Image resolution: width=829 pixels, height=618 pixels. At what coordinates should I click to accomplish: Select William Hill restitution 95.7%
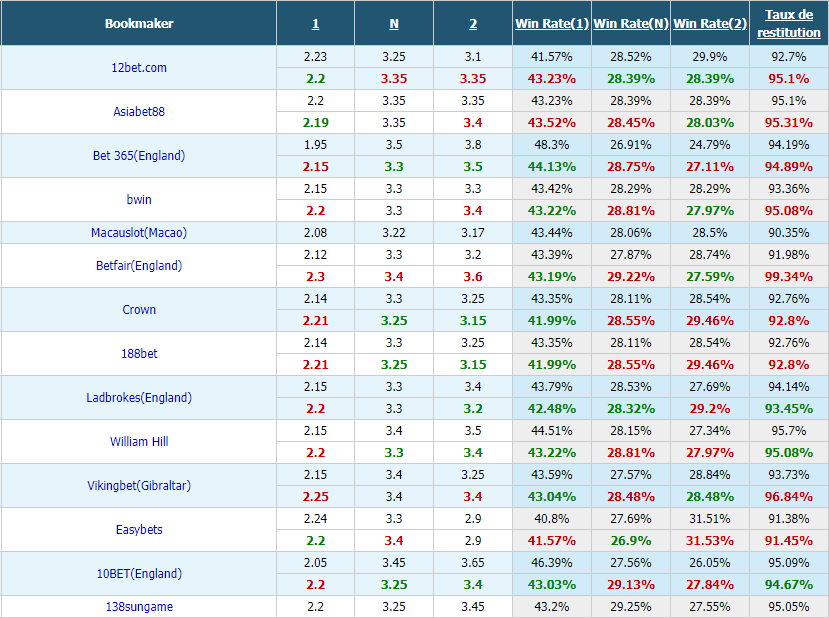789,431
